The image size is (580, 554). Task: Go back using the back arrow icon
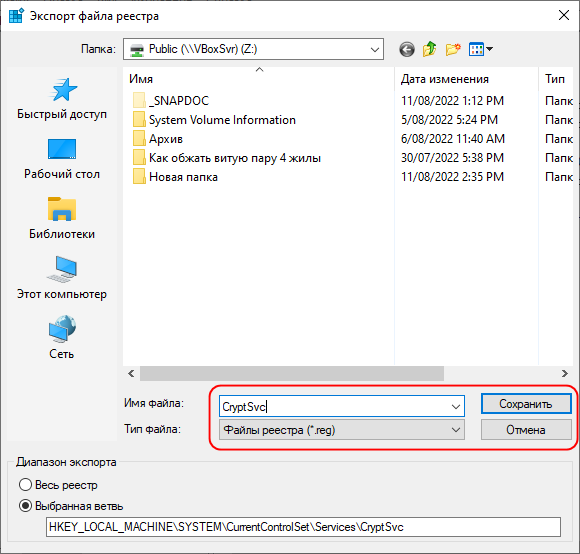coord(407,49)
